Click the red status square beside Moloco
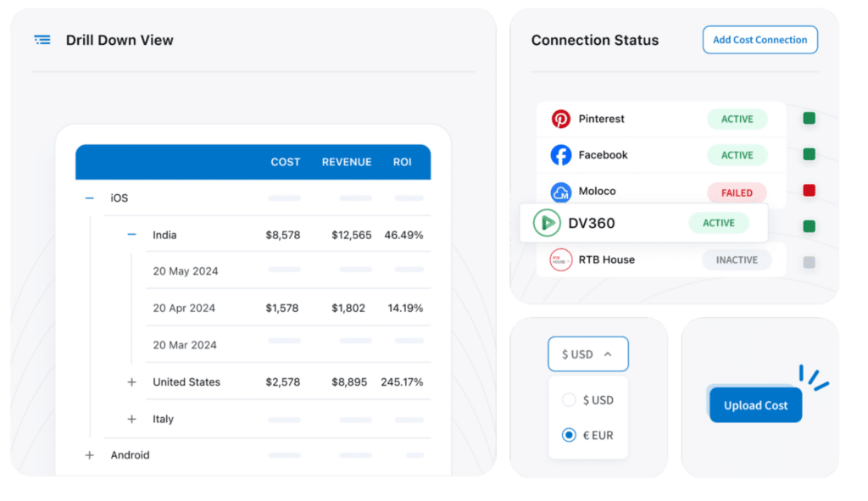Image resolution: width=868 pixels, height=501 pixels. pos(809,192)
